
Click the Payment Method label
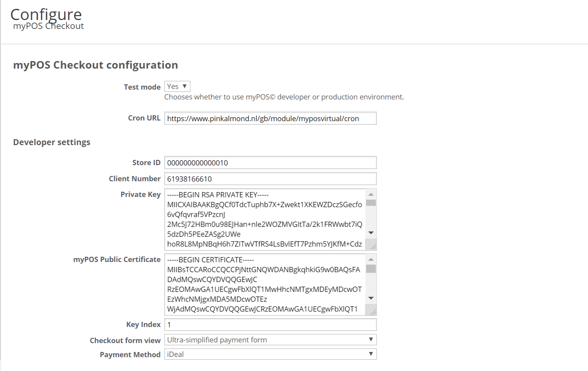coord(130,355)
